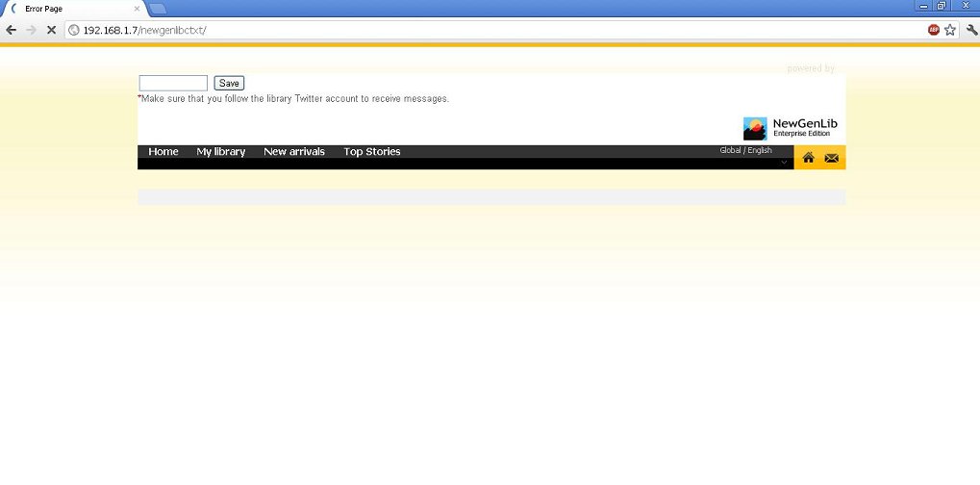This screenshot has width=980, height=485.
Task: Open the Home menu item
Action: pos(163,152)
